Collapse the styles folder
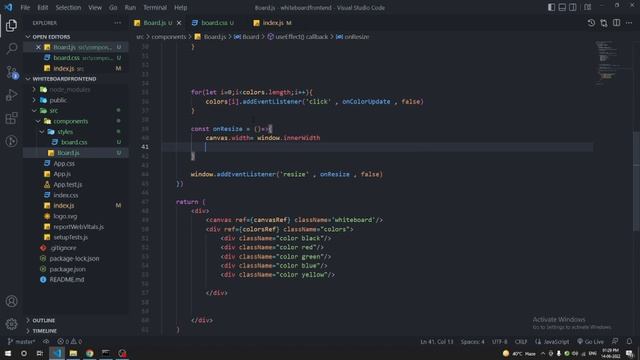 click(76, 132)
